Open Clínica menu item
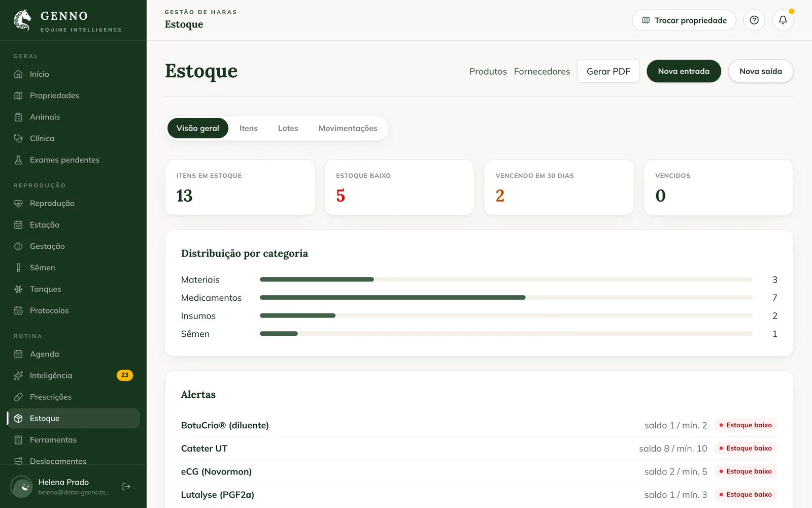 pos(74,138)
